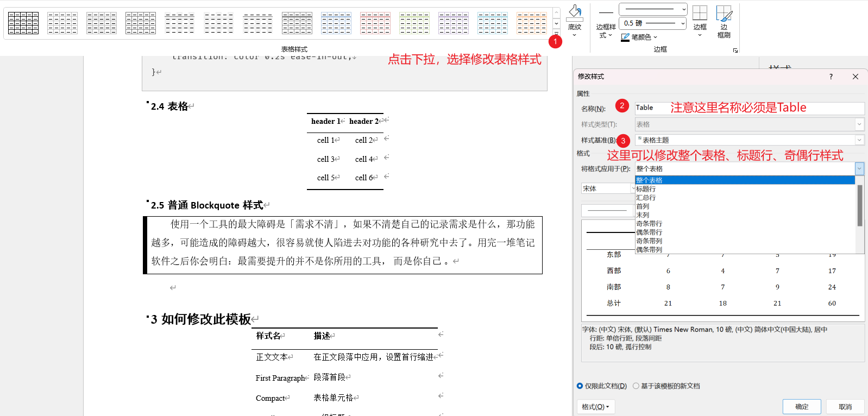Screen dimensions: 868x416
Task: Click the 'header 1' table cell
Action: tap(326, 121)
